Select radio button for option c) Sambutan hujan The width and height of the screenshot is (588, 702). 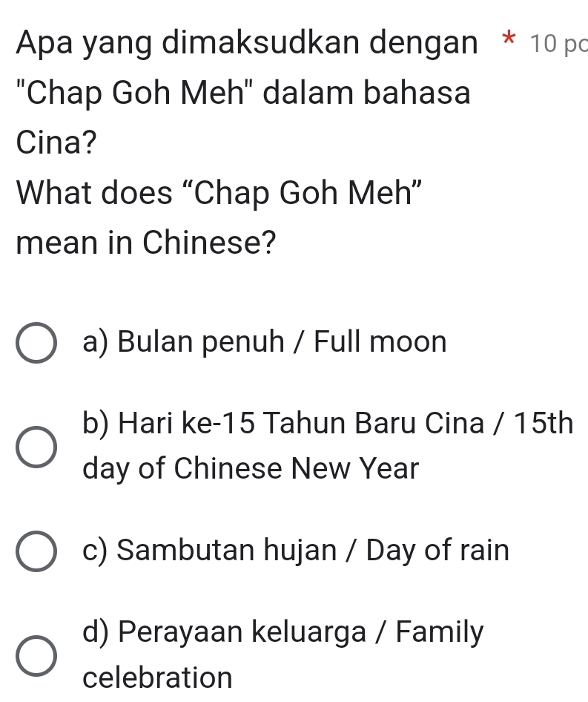point(35,551)
